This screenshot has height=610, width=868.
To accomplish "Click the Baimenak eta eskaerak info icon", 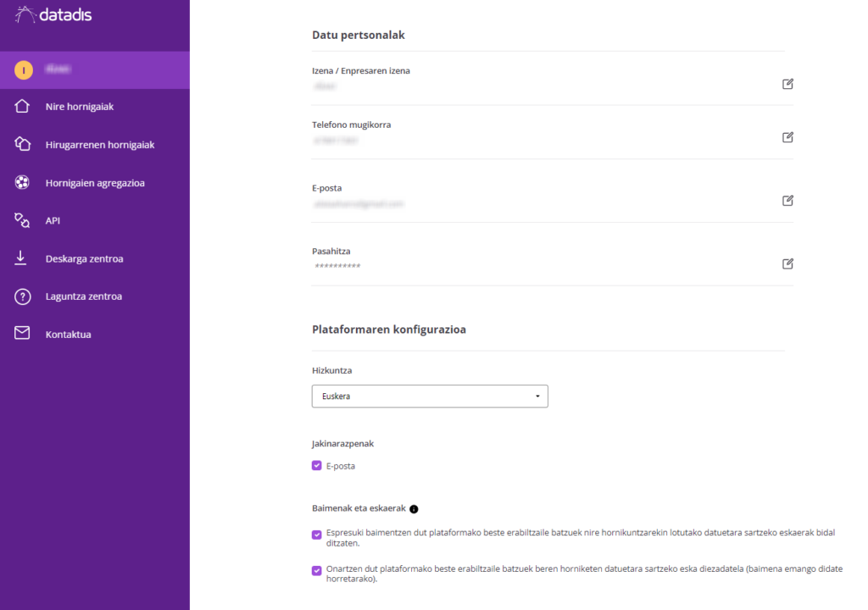I will pyautogui.click(x=414, y=509).
